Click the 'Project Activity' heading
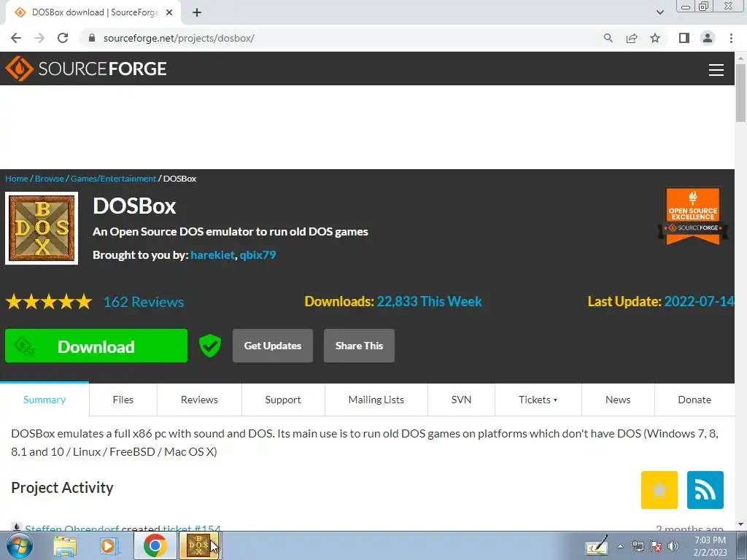747x560 pixels. (63, 488)
